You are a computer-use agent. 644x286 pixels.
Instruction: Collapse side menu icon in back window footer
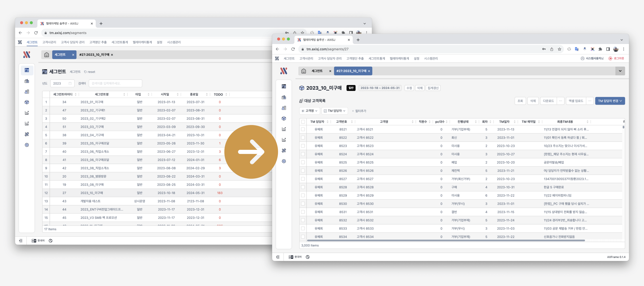coord(21,241)
